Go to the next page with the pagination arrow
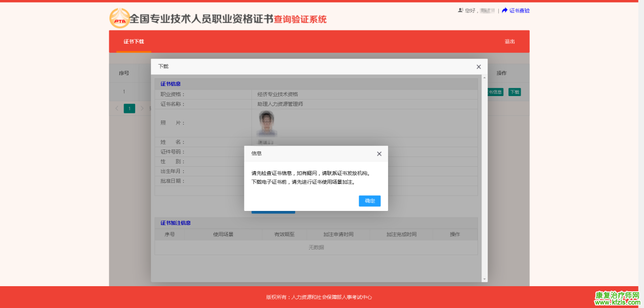The height and width of the screenshot is (308, 644). coord(142,108)
